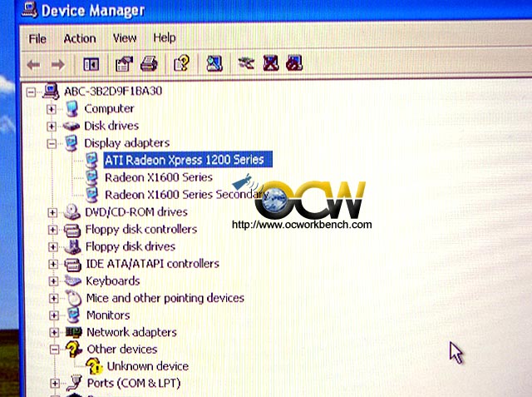The height and width of the screenshot is (397, 532).
Task: Expand the Monitors node
Action: click(x=54, y=315)
